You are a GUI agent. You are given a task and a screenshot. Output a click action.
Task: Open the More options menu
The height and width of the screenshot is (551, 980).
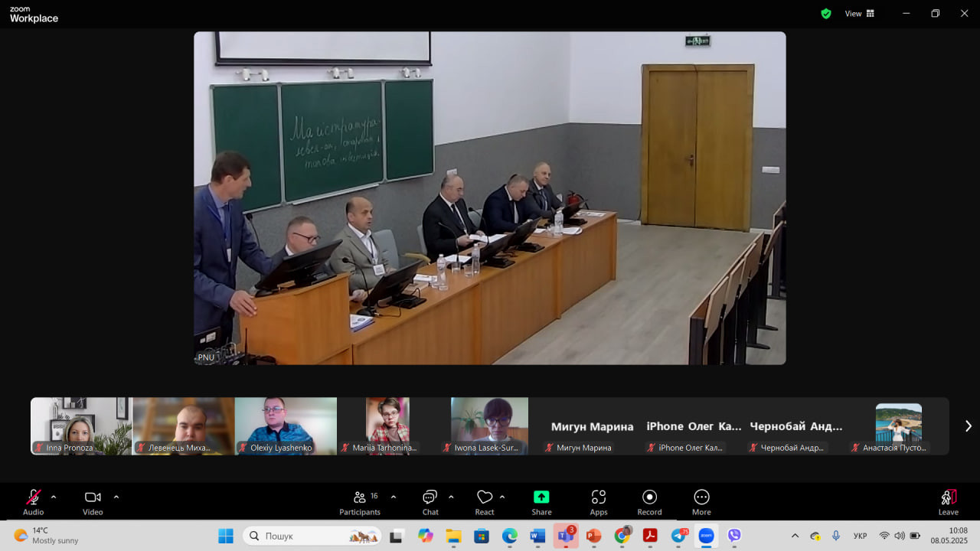[701, 502]
